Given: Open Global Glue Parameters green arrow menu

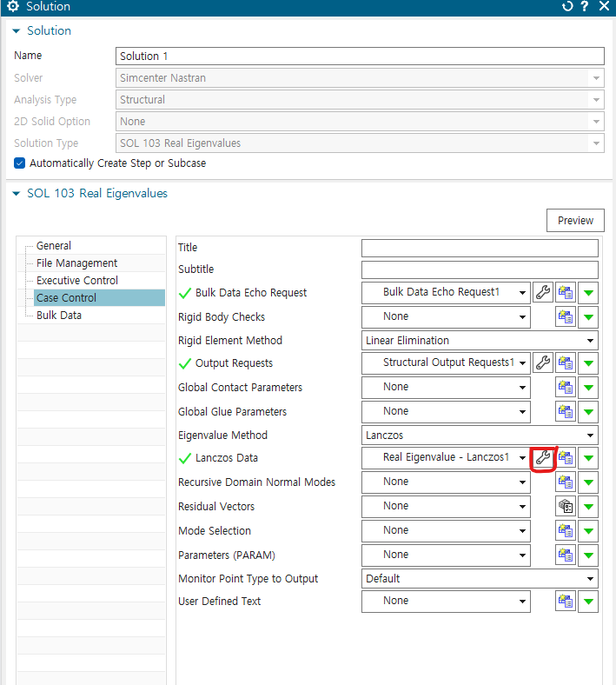Looking at the screenshot, I should point(588,412).
